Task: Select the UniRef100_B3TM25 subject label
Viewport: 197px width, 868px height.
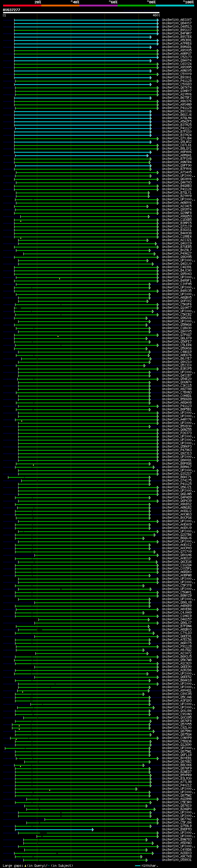Action: point(176,125)
